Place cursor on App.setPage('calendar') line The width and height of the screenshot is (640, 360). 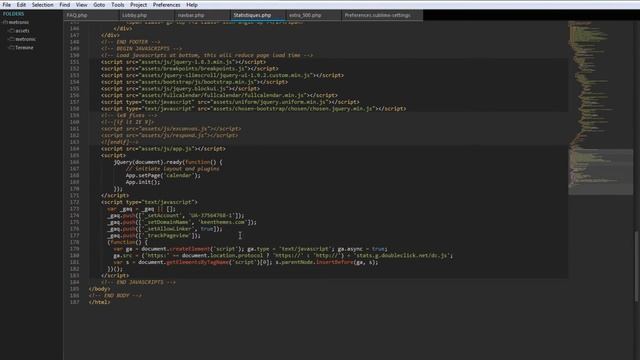[163, 176]
